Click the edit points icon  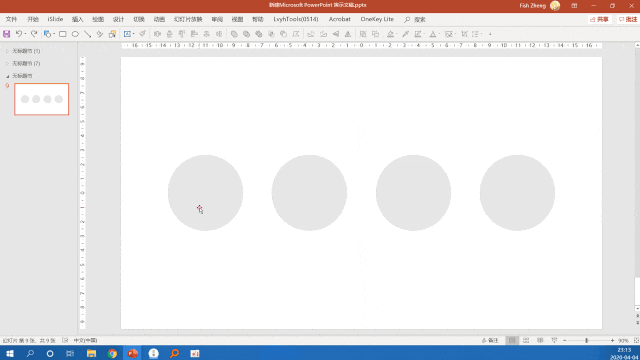296,34
